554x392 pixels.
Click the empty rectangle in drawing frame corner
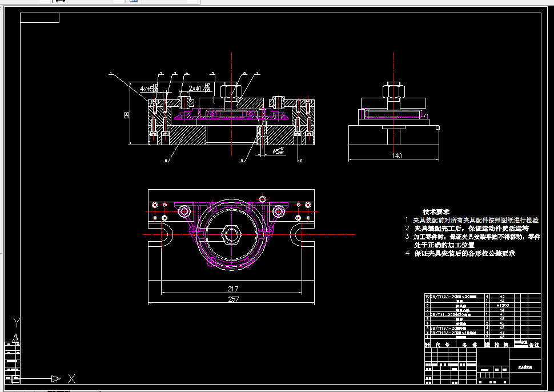pos(39,18)
